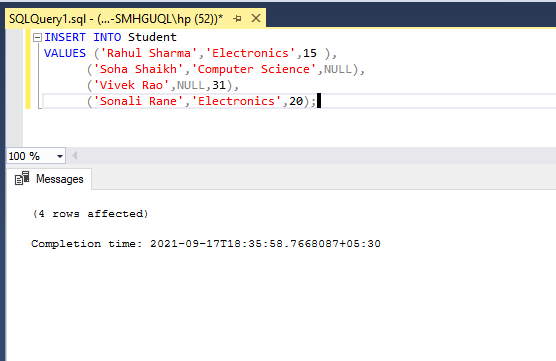
Task: Click the string 'Rahul Sharma'
Action: coord(149,53)
